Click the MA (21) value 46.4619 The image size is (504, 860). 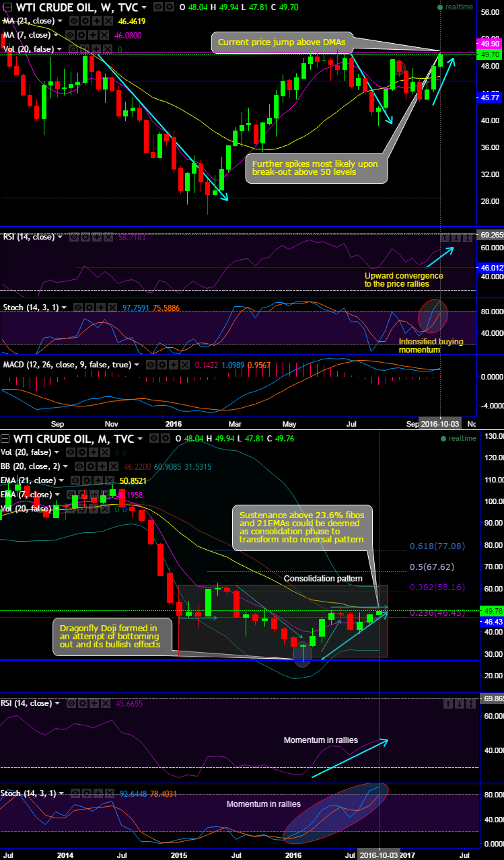(132, 21)
